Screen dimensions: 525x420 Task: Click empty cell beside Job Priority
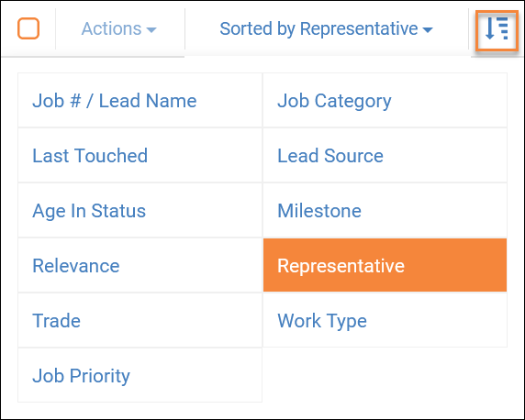pyautogui.click(x=385, y=375)
